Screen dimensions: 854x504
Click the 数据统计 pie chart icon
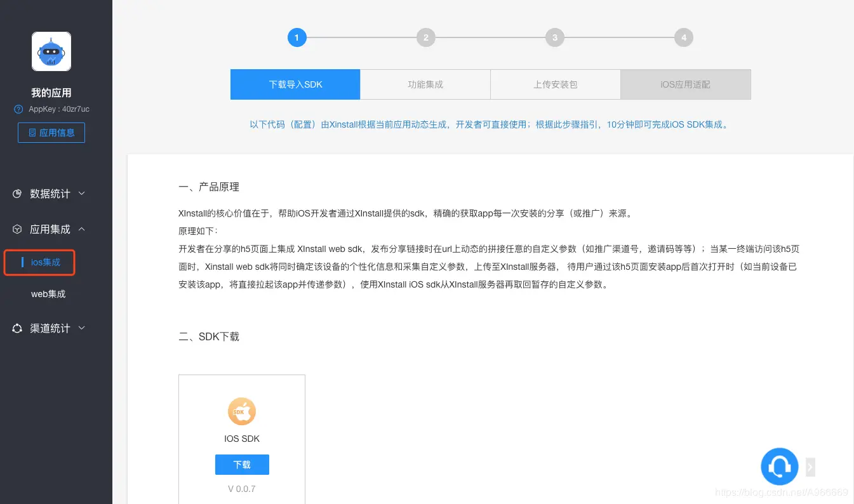point(17,194)
